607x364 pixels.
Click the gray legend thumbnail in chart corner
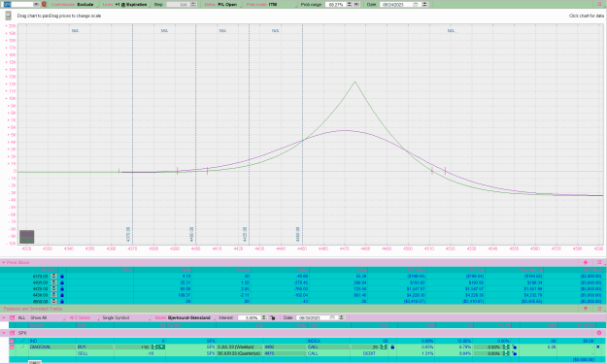pos(27,237)
